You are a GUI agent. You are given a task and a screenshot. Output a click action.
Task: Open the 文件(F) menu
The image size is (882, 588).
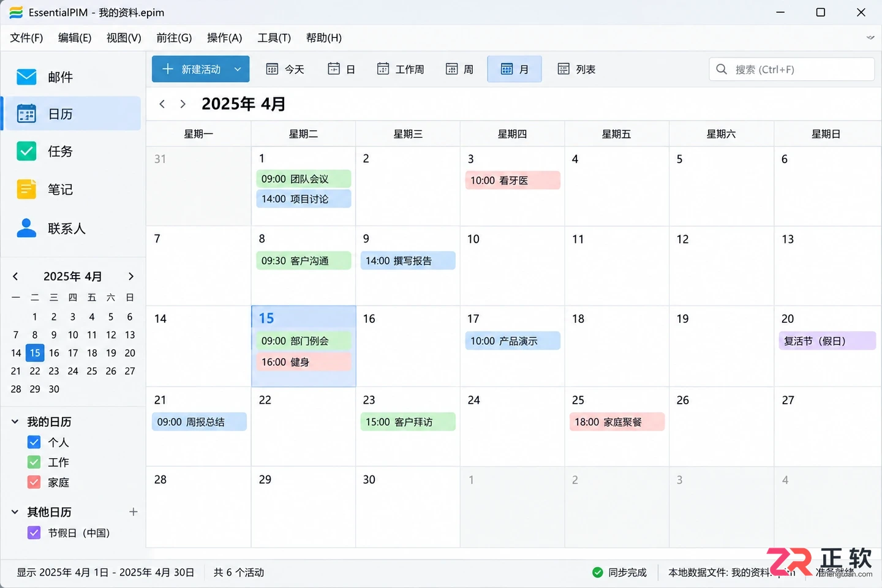(26, 38)
